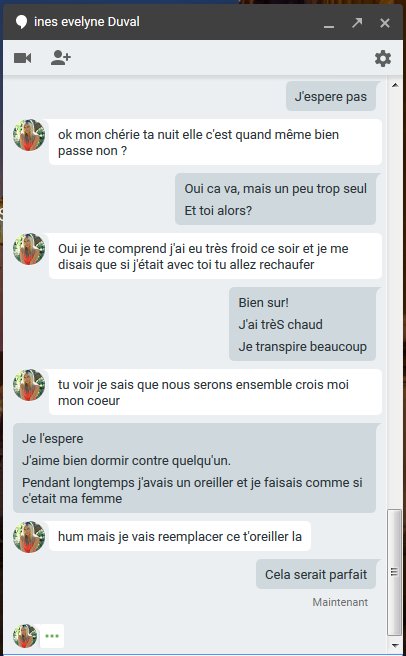Click the green typing indicator dots
The height and width of the screenshot is (656, 406).
pyautogui.click(x=52, y=636)
